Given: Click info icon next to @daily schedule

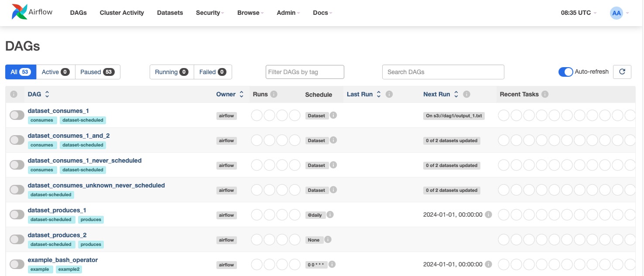Looking at the screenshot, I should point(330,215).
